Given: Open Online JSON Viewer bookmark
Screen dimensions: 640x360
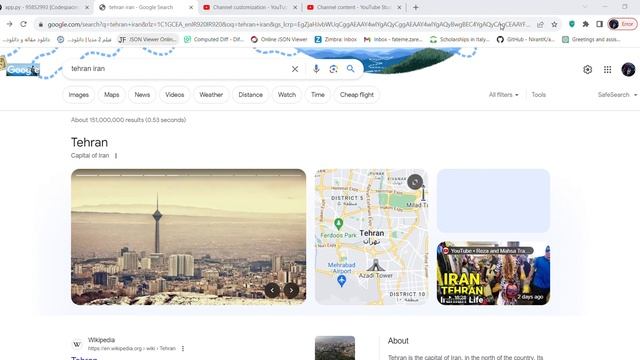Looking at the screenshot, I should click(x=279, y=39).
